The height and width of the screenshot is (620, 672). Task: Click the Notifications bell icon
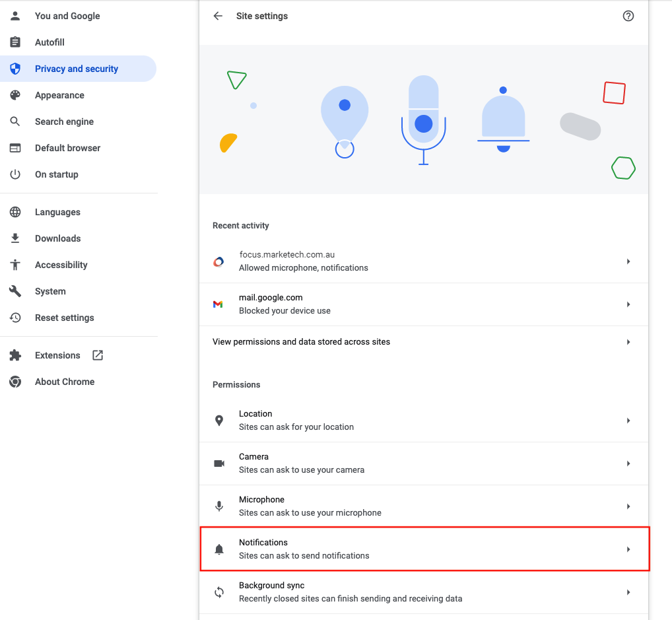[x=219, y=549]
